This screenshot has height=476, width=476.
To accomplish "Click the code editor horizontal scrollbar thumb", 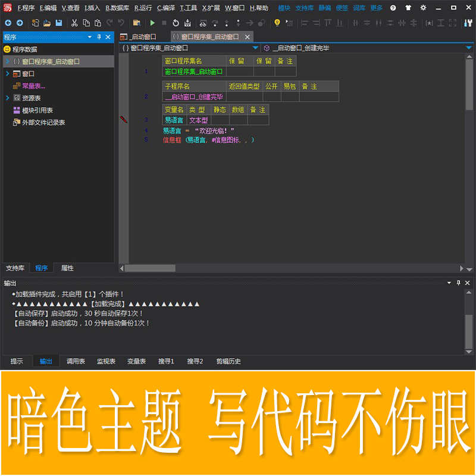I will (x=150, y=268).
